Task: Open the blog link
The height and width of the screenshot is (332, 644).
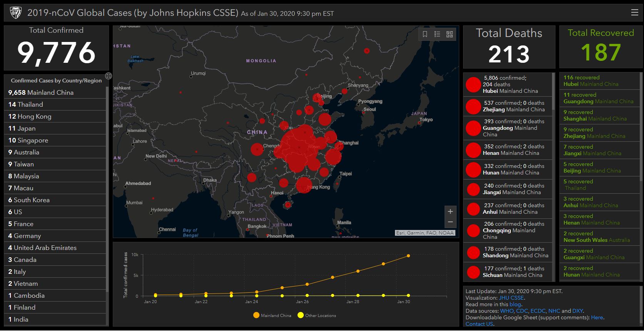Action: point(515,304)
